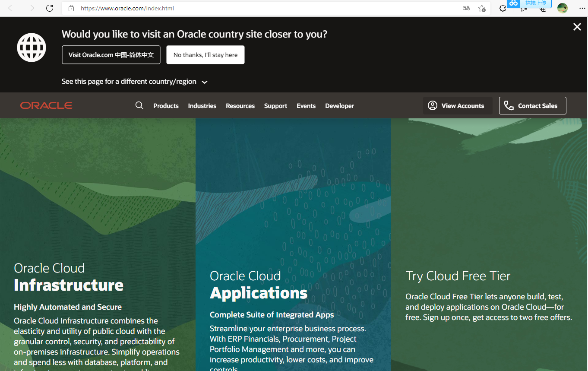588x371 pixels.
Task: Open the View Accounts dropdown
Action: (x=457, y=105)
